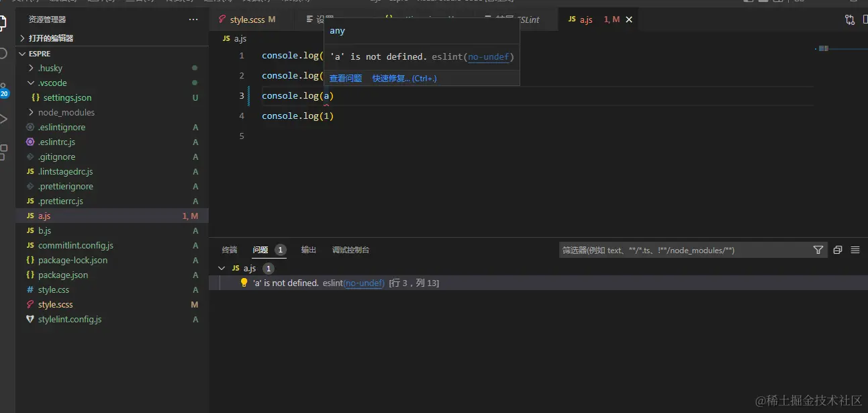Open commitlint.config.js file
The width and height of the screenshot is (868, 413).
click(x=75, y=245)
